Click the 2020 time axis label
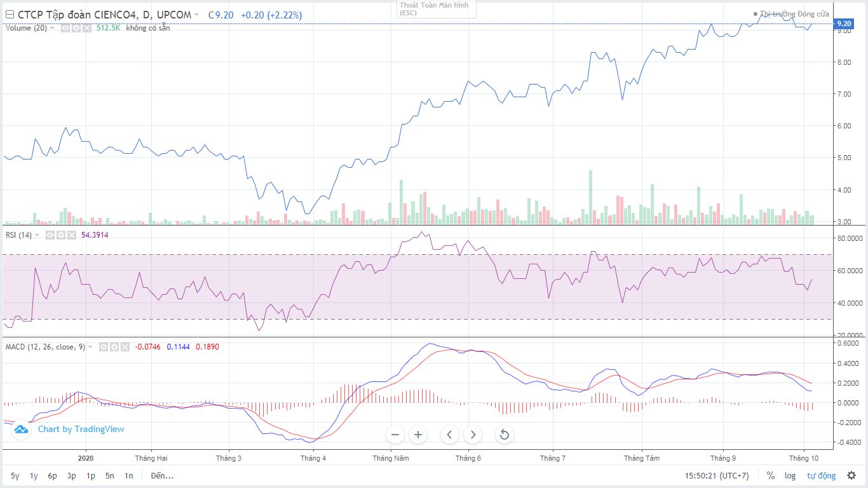The width and height of the screenshot is (868, 488). (x=86, y=458)
